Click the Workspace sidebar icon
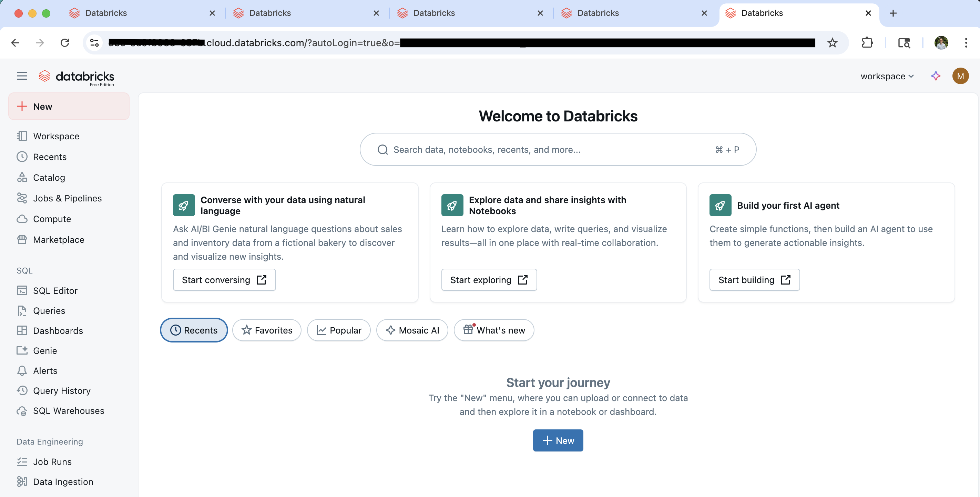980x497 pixels. coord(22,136)
